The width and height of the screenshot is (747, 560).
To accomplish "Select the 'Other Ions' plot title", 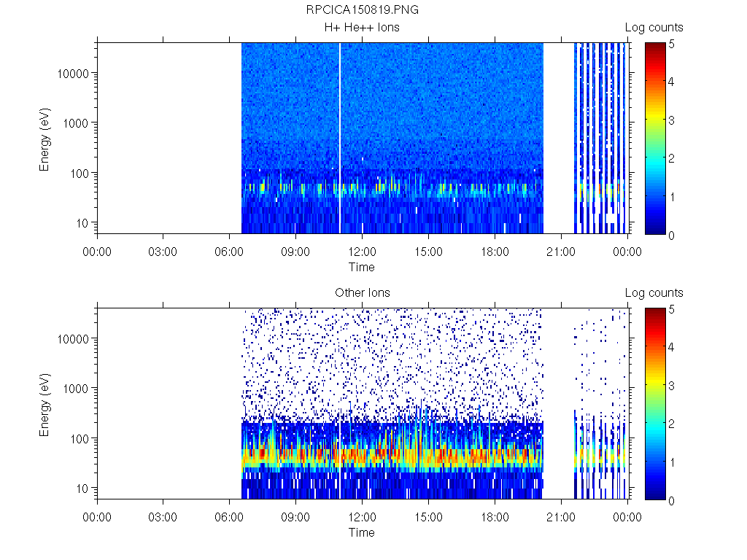I will tap(363, 292).
